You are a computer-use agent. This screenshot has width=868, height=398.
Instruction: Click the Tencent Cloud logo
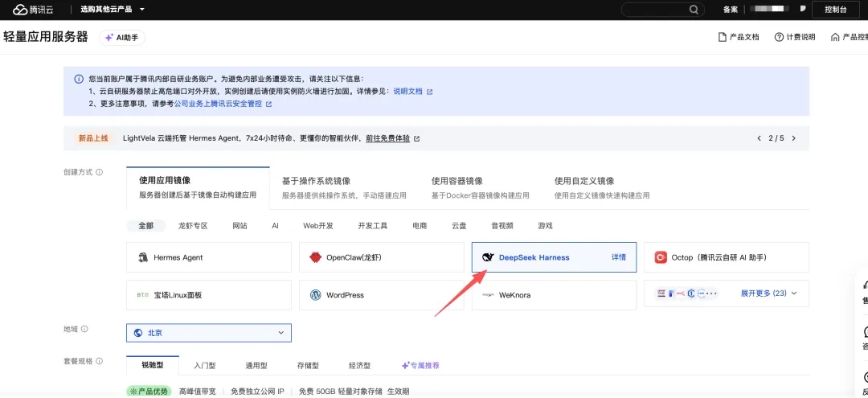point(33,10)
